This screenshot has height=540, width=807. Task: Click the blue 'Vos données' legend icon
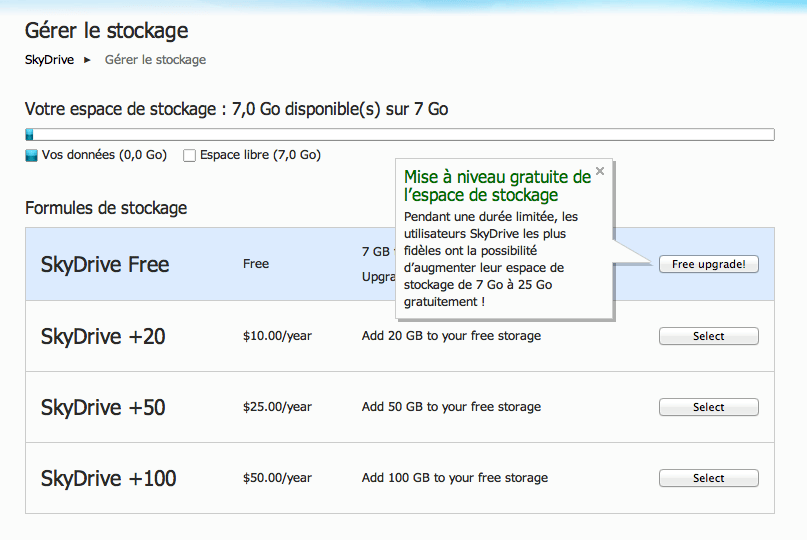coord(31,155)
